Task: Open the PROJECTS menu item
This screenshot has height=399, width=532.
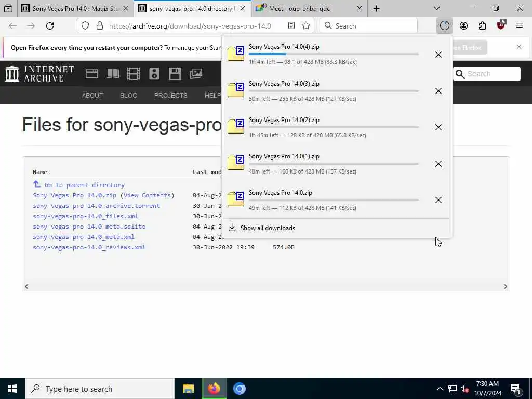Action: pos(170,96)
